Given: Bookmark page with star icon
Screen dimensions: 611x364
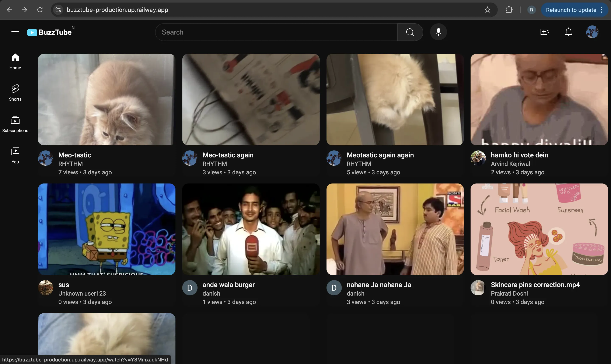Looking at the screenshot, I should [x=487, y=10].
